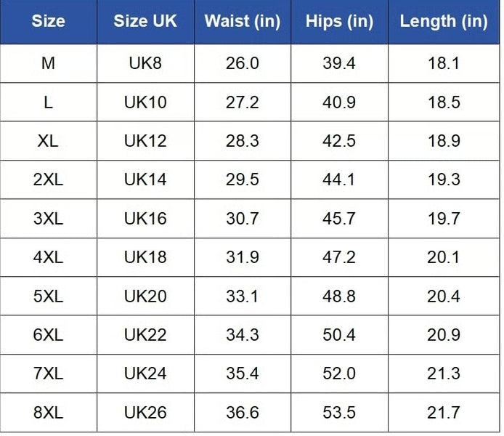Select the Hips (in) header cell
Image resolution: width=504 pixels, height=436 pixels.
click(x=339, y=21)
